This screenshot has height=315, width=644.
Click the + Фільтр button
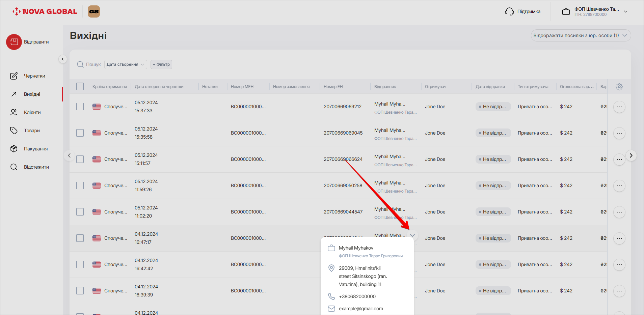point(161,64)
